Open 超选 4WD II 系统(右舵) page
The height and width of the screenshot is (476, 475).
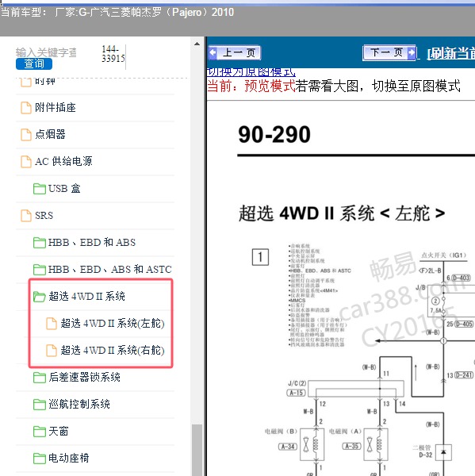point(113,350)
